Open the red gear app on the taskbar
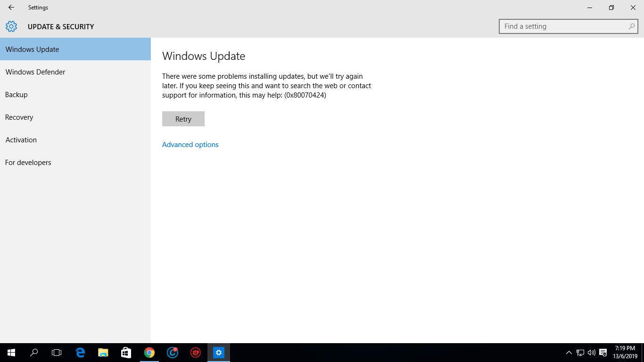 pyautogui.click(x=196, y=353)
